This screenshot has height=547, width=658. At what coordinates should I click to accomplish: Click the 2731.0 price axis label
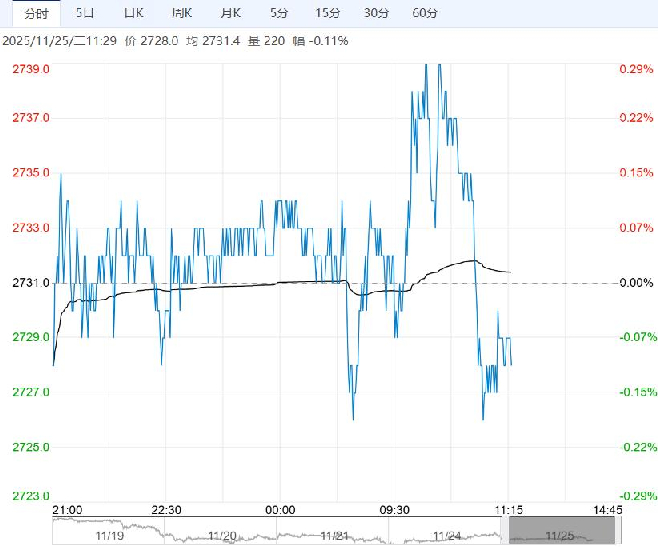(31, 283)
